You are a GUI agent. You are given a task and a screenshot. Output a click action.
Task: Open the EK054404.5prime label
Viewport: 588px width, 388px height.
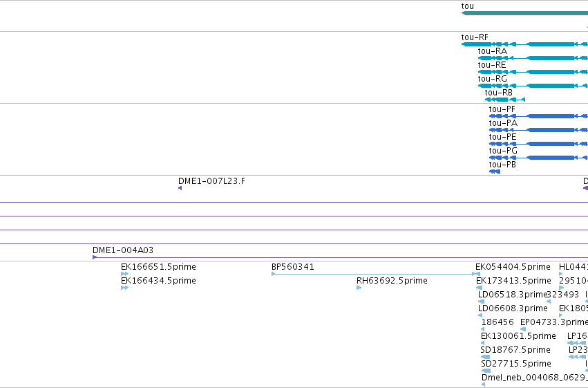(513, 267)
